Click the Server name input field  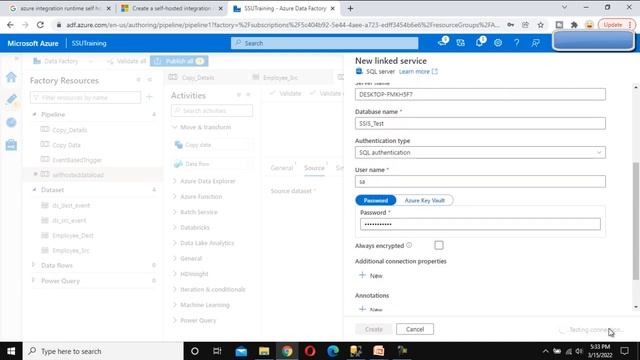[480, 94]
